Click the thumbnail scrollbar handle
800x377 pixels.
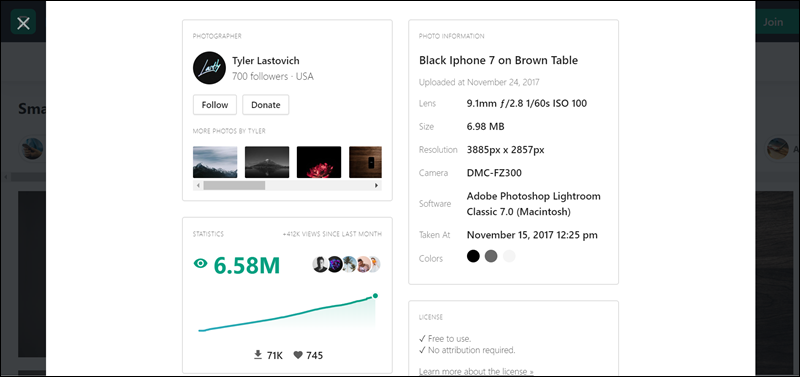coord(234,186)
